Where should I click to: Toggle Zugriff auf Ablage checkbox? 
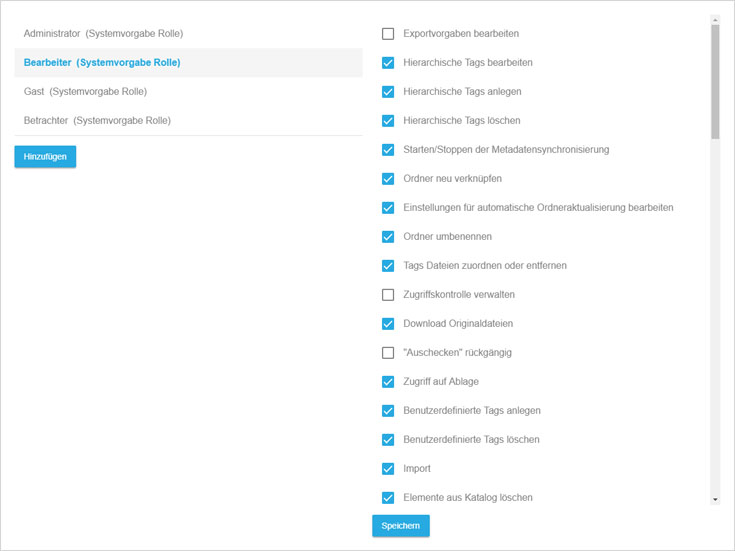click(388, 382)
